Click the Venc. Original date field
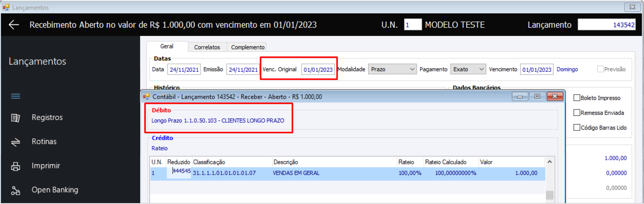 coord(318,70)
